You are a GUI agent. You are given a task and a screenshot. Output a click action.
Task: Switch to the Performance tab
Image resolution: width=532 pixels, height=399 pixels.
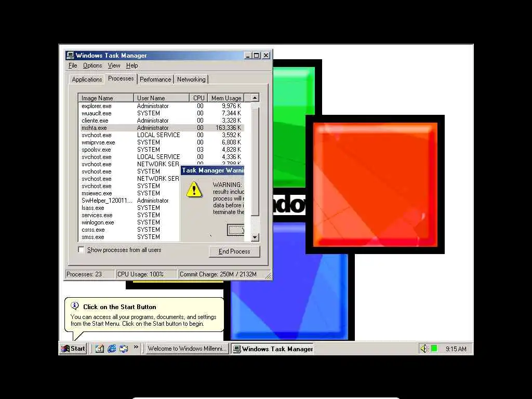click(155, 79)
